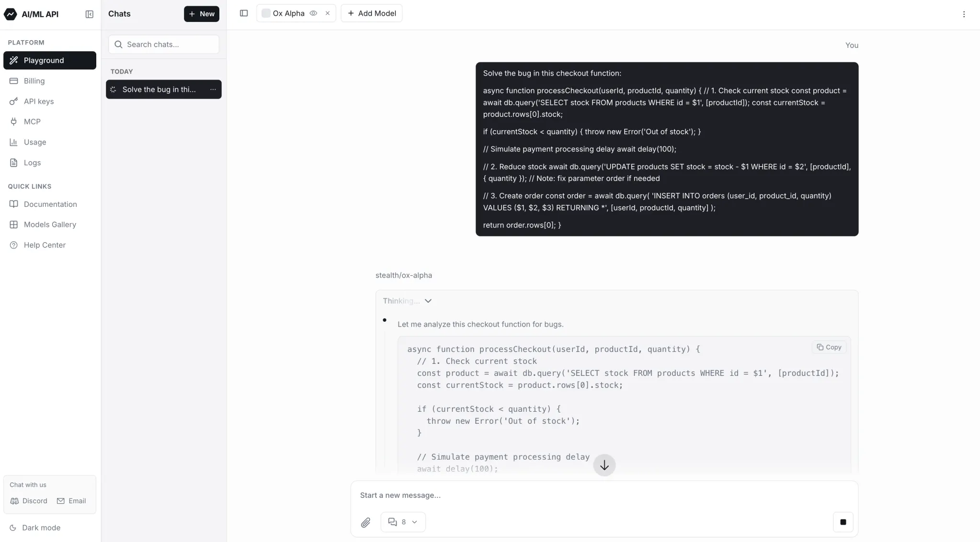Click the TODAY section header
Image resolution: width=980 pixels, height=542 pixels.
tap(122, 71)
